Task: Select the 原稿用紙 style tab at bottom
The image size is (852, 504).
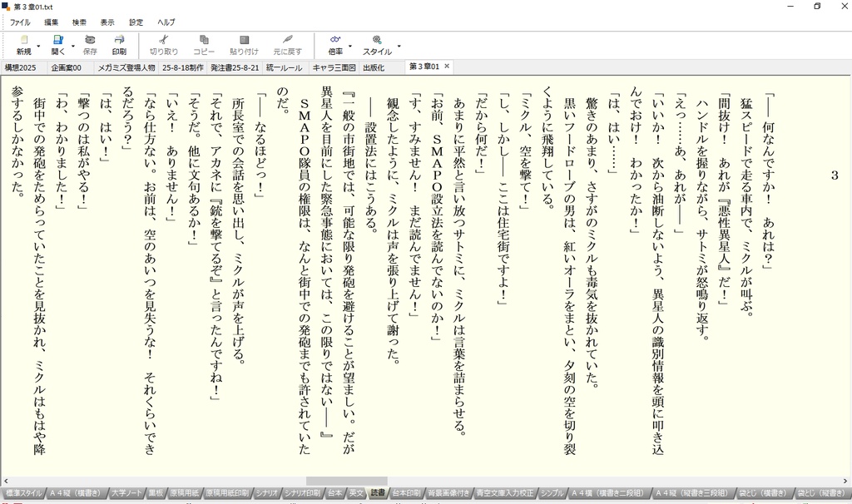Action: (x=184, y=493)
